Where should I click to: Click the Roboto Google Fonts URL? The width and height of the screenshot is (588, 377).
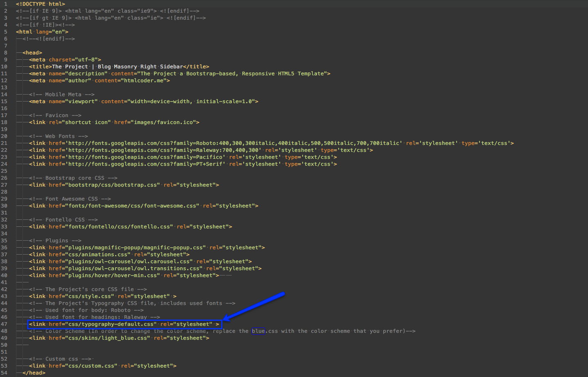pos(233,143)
